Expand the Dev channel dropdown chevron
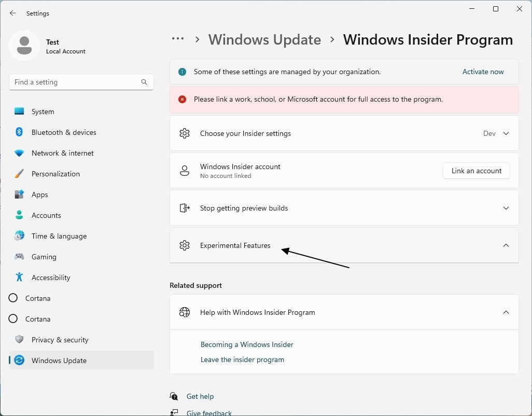Screen dimensions: 532x416 point(506,133)
